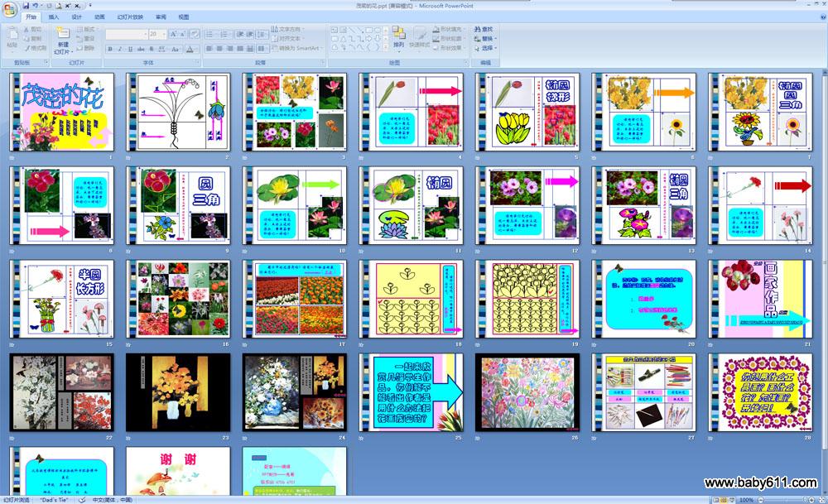Click language 中文(简体, 中国) in status bar
The image size is (828, 504).
click(x=112, y=500)
